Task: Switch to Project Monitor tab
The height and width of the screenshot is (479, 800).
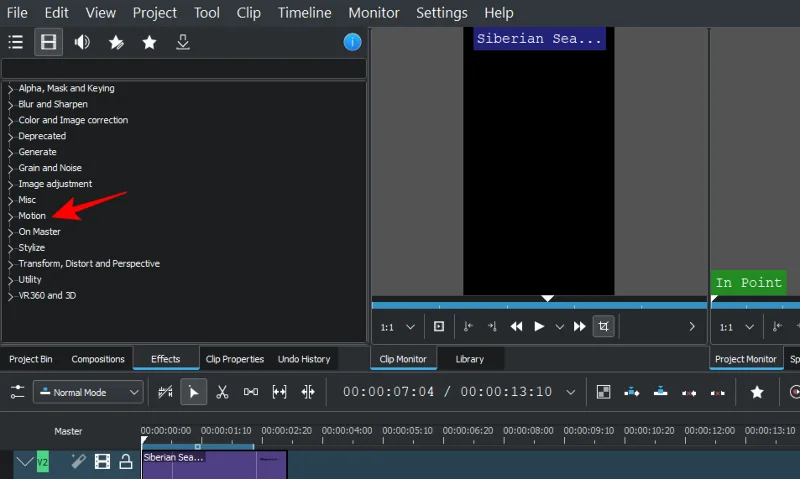Action: (x=746, y=359)
